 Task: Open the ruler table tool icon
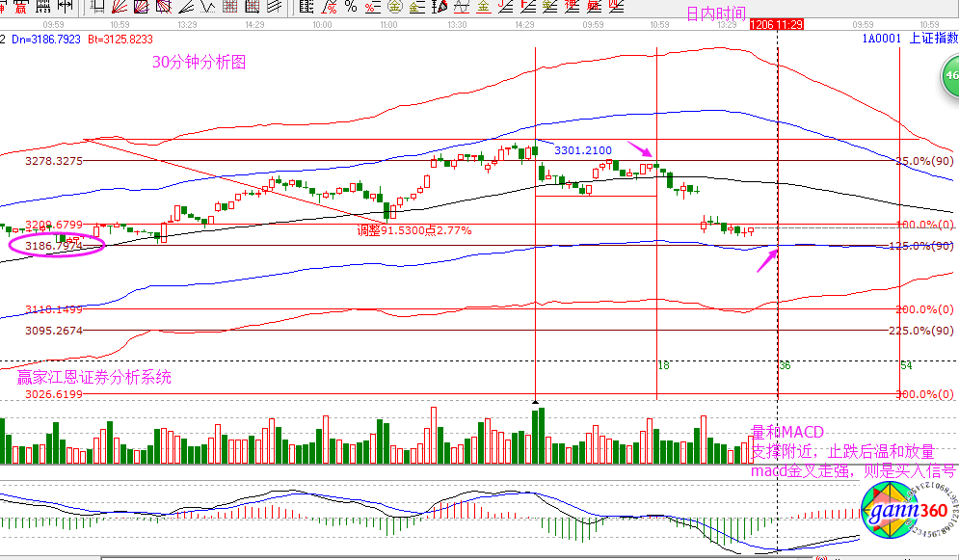(306, 7)
